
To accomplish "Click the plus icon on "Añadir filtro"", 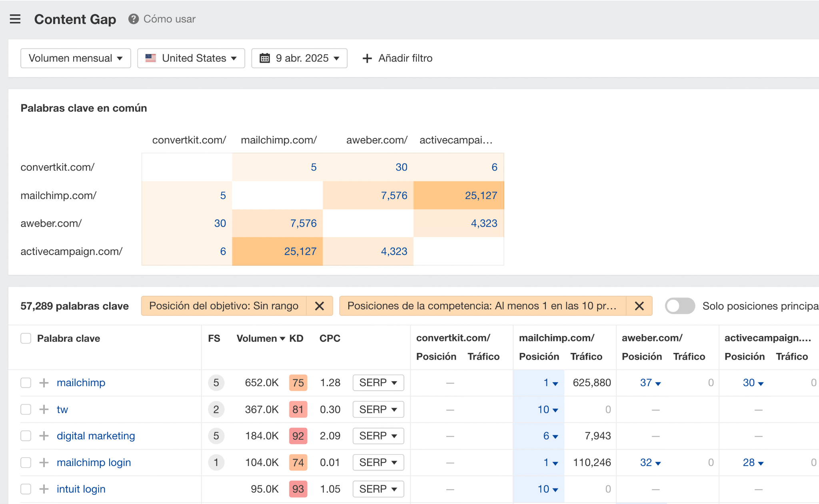I will 366,58.
